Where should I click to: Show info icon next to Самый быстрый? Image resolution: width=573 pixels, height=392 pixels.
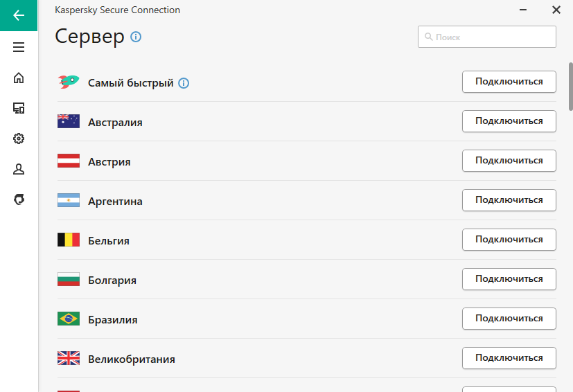(x=184, y=83)
